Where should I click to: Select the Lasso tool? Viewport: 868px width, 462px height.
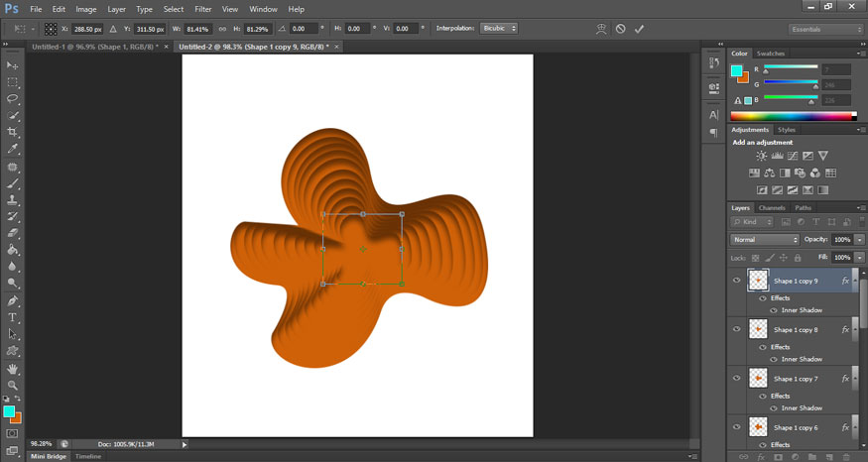12,98
